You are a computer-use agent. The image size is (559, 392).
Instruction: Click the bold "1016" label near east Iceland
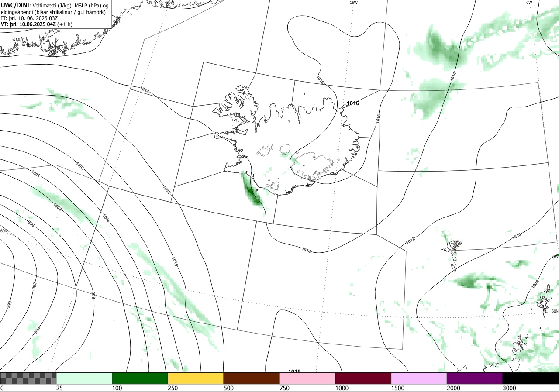[x=353, y=103]
